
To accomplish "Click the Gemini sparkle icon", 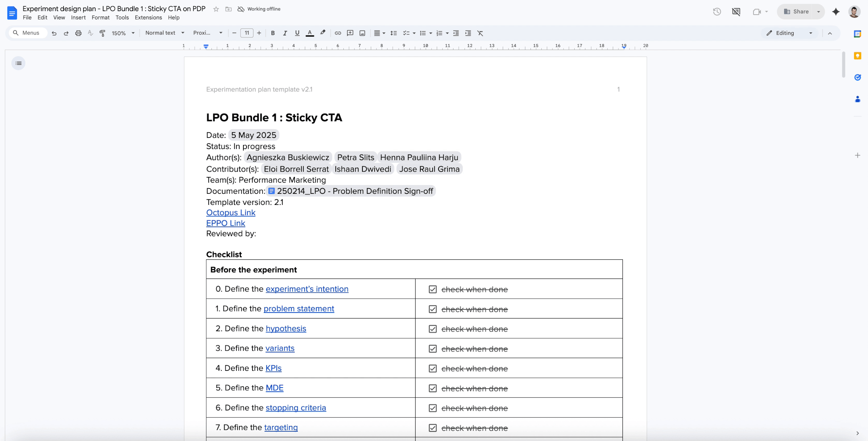I will (x=836, y=11).
